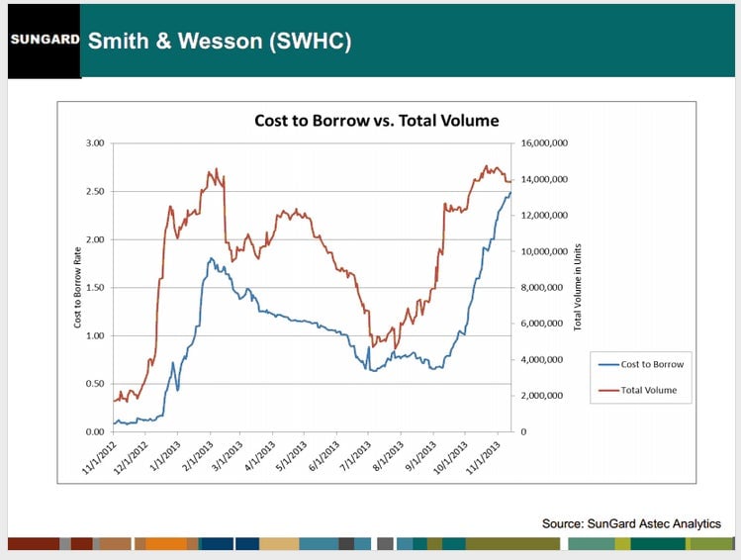Click the 10,000,000 right axis value

tap(544, 251)
